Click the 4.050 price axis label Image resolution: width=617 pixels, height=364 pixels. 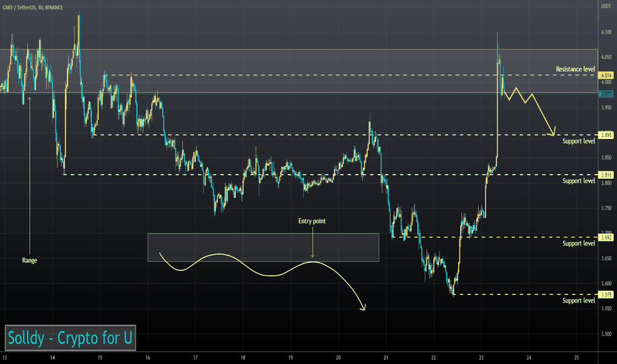pyautogui.click(x=606, y=57)
